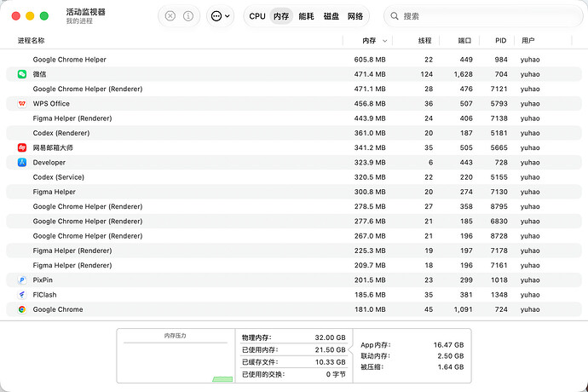Click the 联动内存 2.50 GB entry

[x=412, y=356]
